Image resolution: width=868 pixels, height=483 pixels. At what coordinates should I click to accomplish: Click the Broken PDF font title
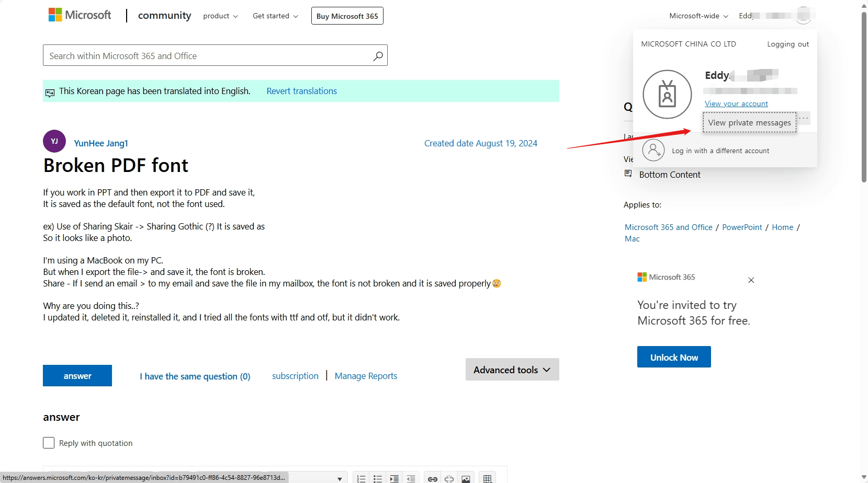(x=116, y=166)
